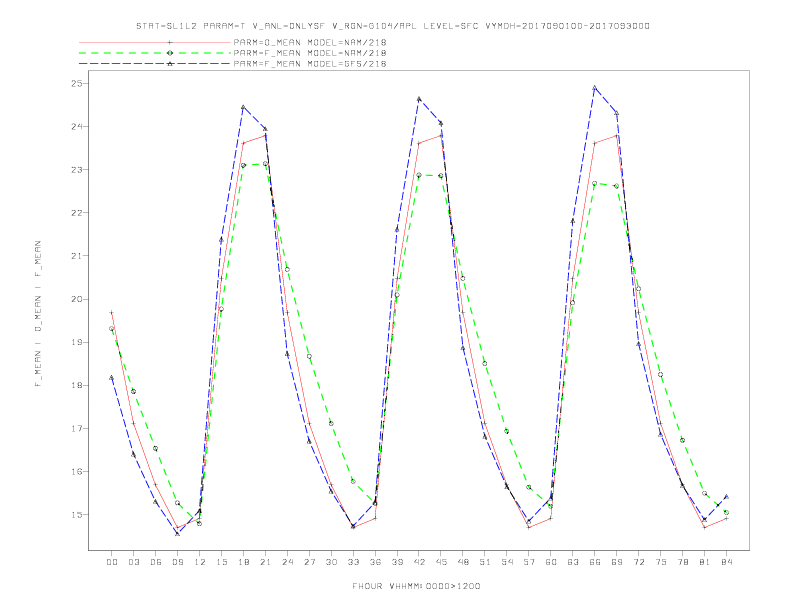The height and width of the screenshot is (612, 792).
Task: Select legend entry PARM=F_MEAN MODEL=NAM/218
Action: click(310, 53)
